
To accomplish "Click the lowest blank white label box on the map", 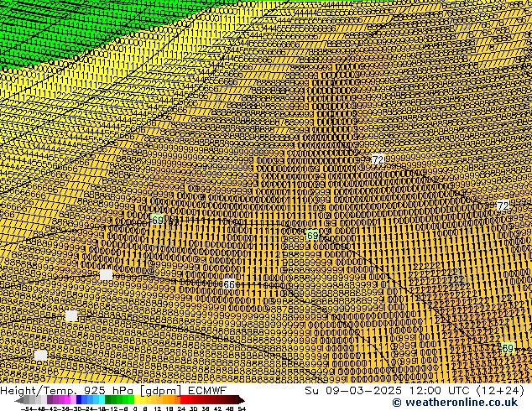I will point(41,356).
